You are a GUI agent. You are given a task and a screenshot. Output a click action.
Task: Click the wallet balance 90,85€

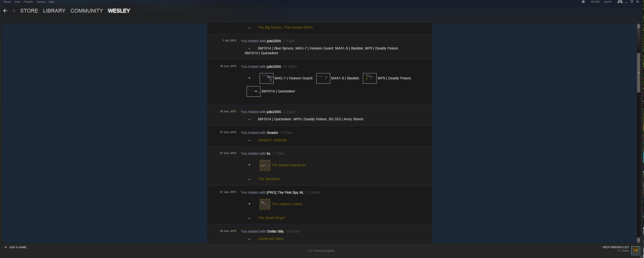click(595, 2)
